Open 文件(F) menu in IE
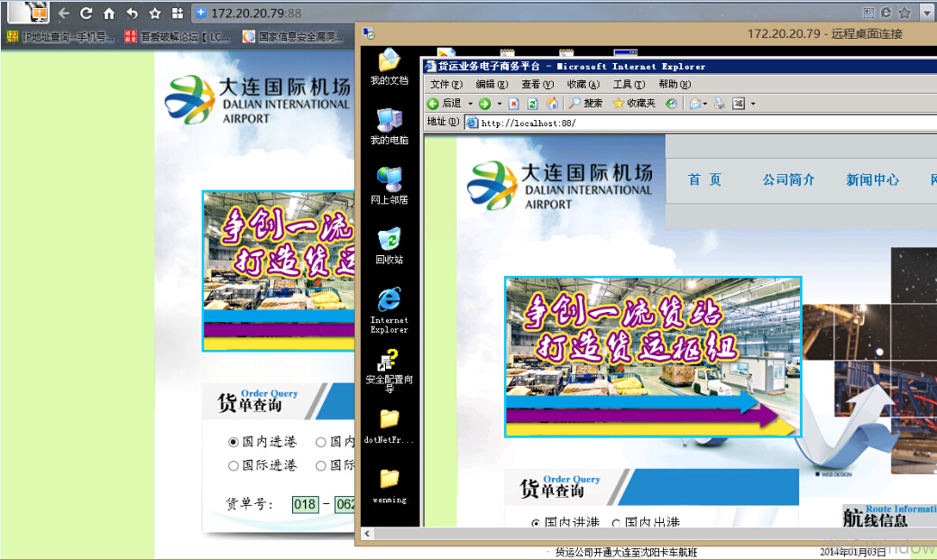 (446, 84)
